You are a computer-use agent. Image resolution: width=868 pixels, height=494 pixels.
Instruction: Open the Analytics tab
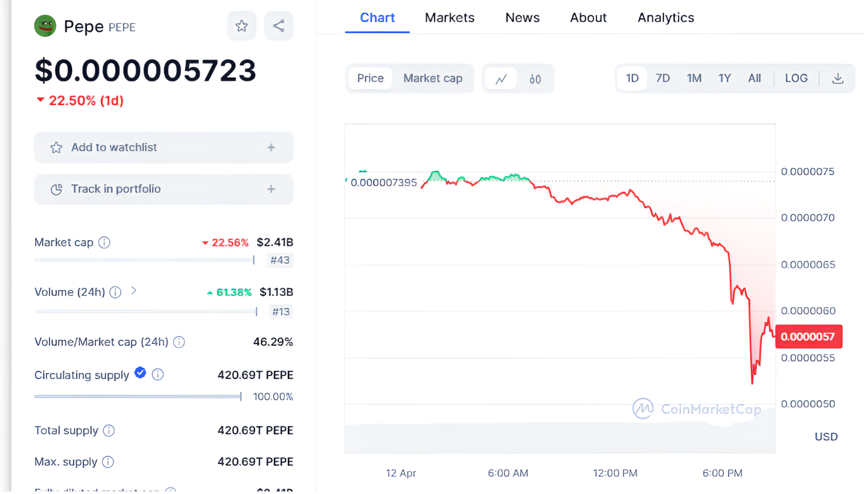[x=665, y=18]
